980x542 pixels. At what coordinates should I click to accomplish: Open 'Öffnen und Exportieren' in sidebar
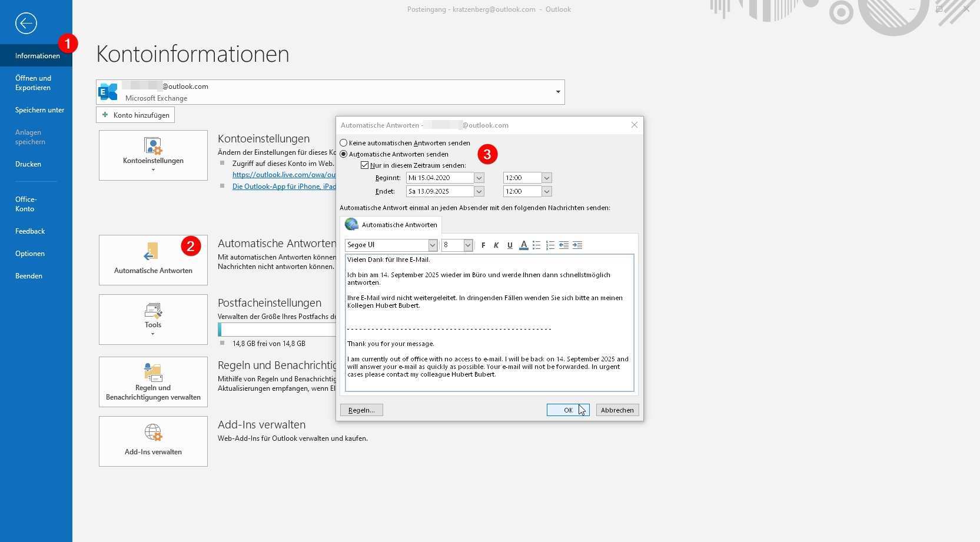pos(33,83)
